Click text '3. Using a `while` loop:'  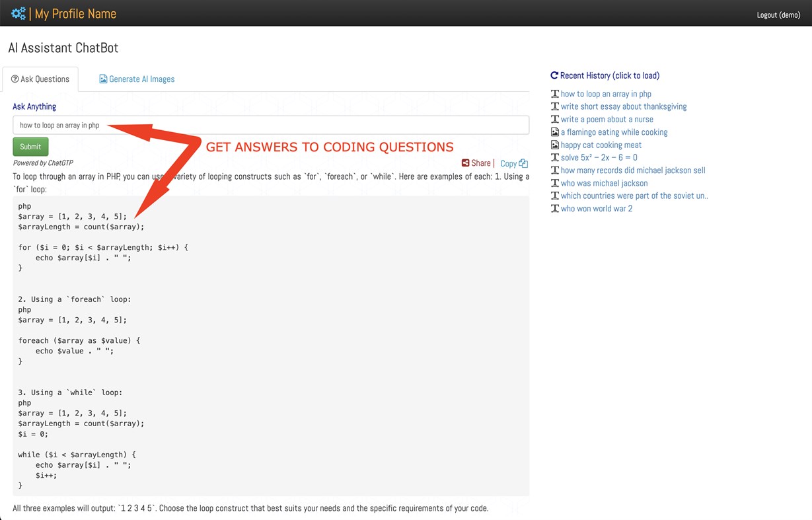click(70, 392)
